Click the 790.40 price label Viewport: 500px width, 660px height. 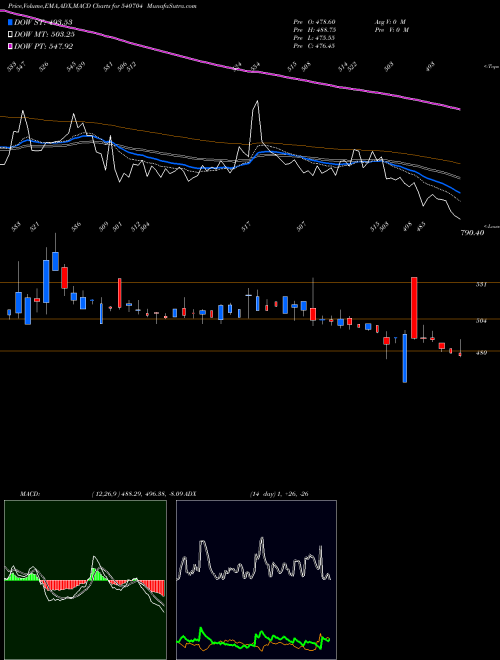point(472,233)
